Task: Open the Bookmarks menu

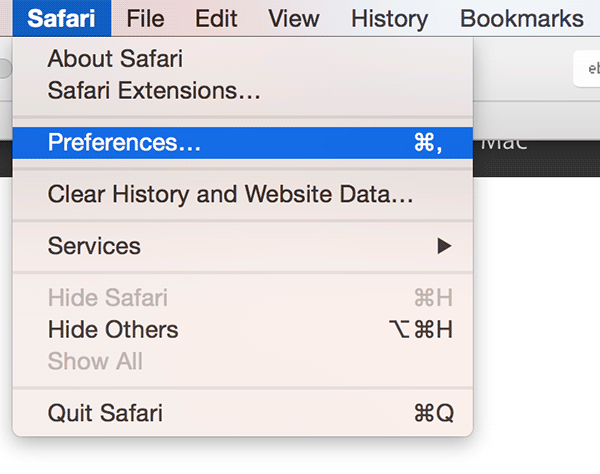Action: point(521,18)
